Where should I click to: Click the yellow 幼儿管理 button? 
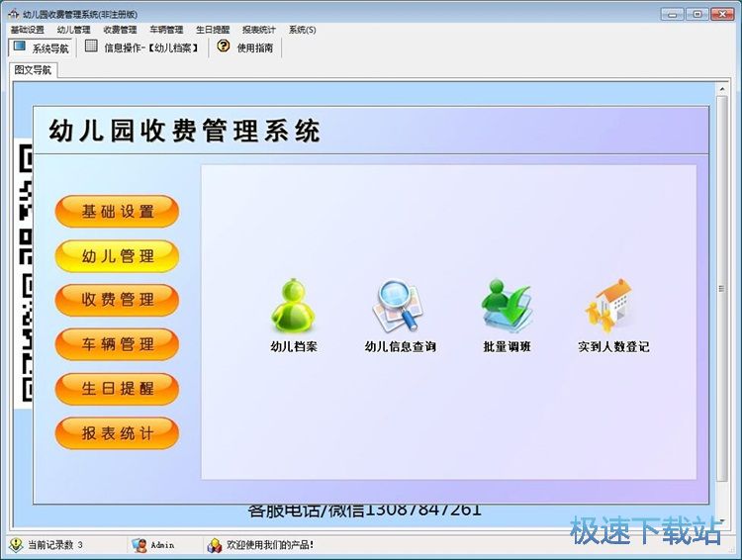click(117, 256)
